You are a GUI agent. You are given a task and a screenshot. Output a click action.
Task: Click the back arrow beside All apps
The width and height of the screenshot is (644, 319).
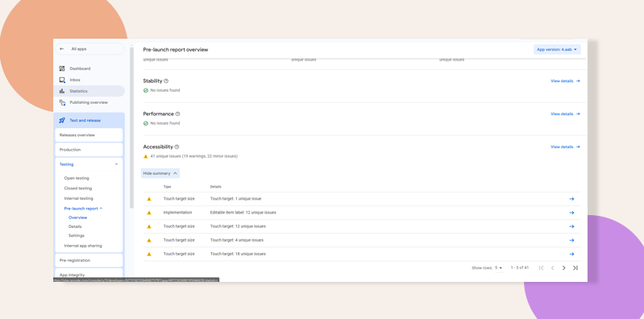click(61, 49)
